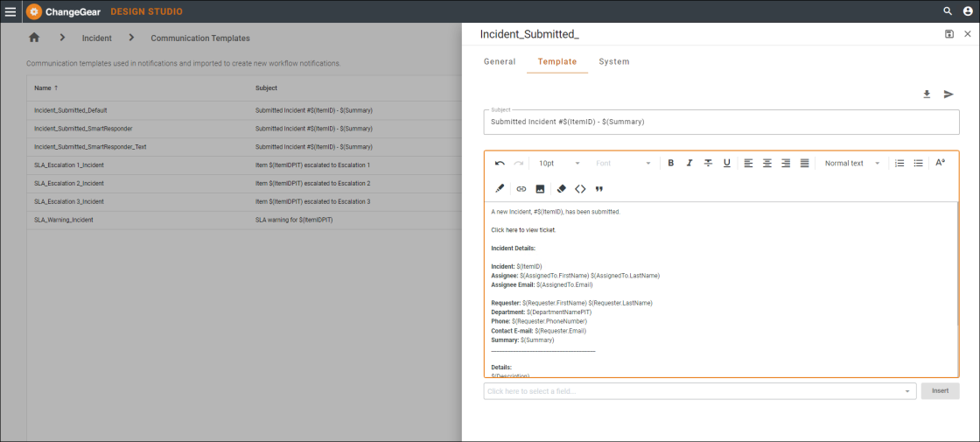Toggle underline formatting

pyautogui.click(x=727, y=163)
